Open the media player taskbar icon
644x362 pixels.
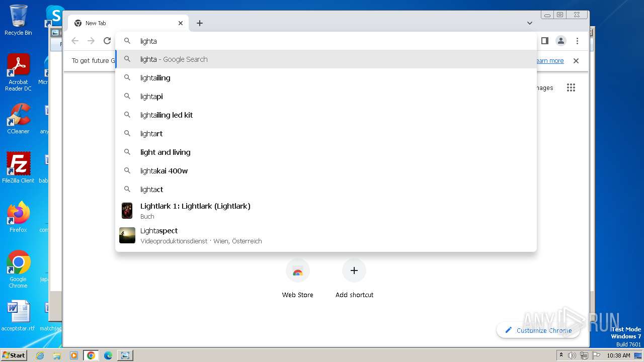click(73, 355)
